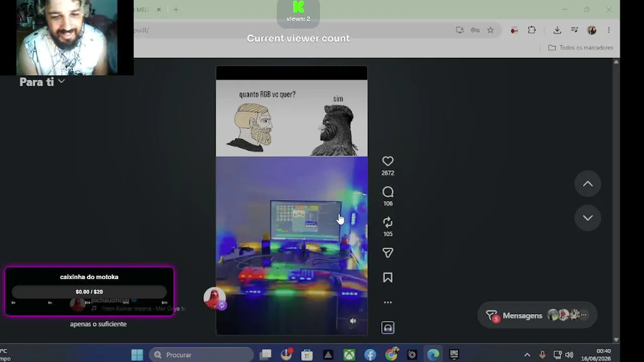Go to next video with down arrow
644x362 pixels.
click(588, 218)
